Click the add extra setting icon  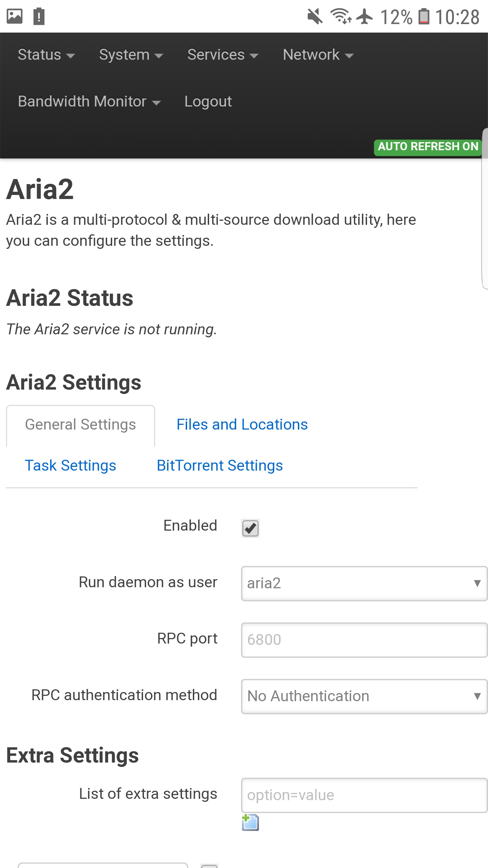250,822
